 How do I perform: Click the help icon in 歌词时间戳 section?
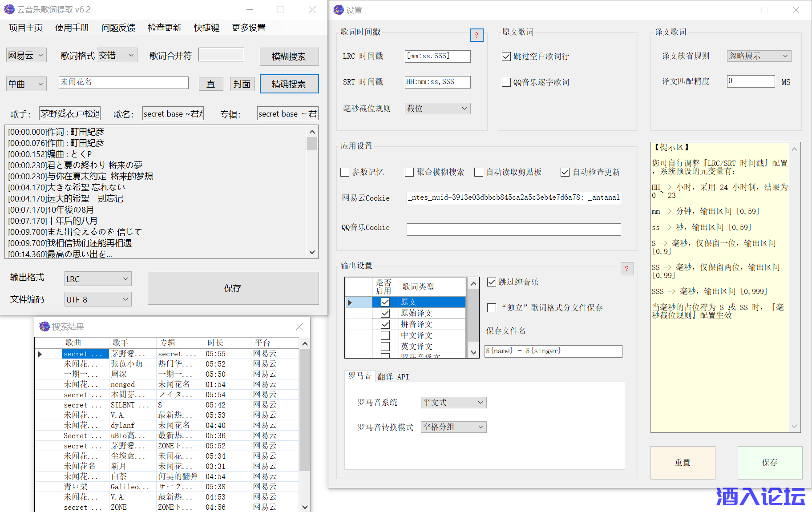[476, 35]
